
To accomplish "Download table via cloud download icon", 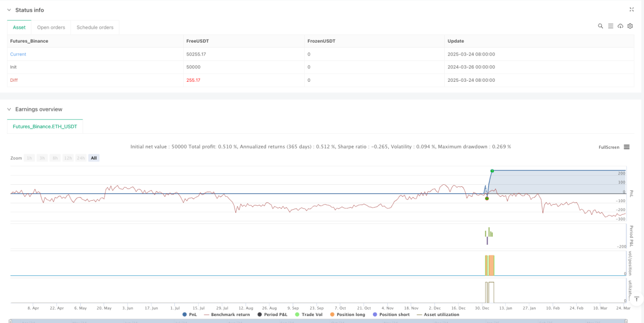I will pyautogui.click(x=620, y=26).
